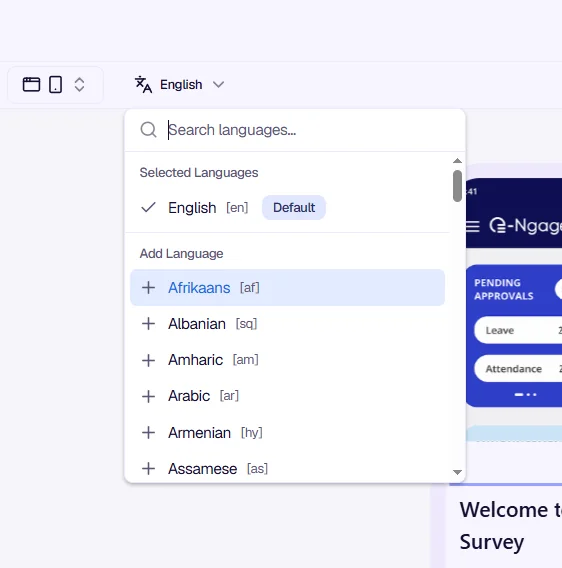The width and height of the screenshot is (562, 568).
Task: Switch to mobile device preview icon
Action: 55,84
